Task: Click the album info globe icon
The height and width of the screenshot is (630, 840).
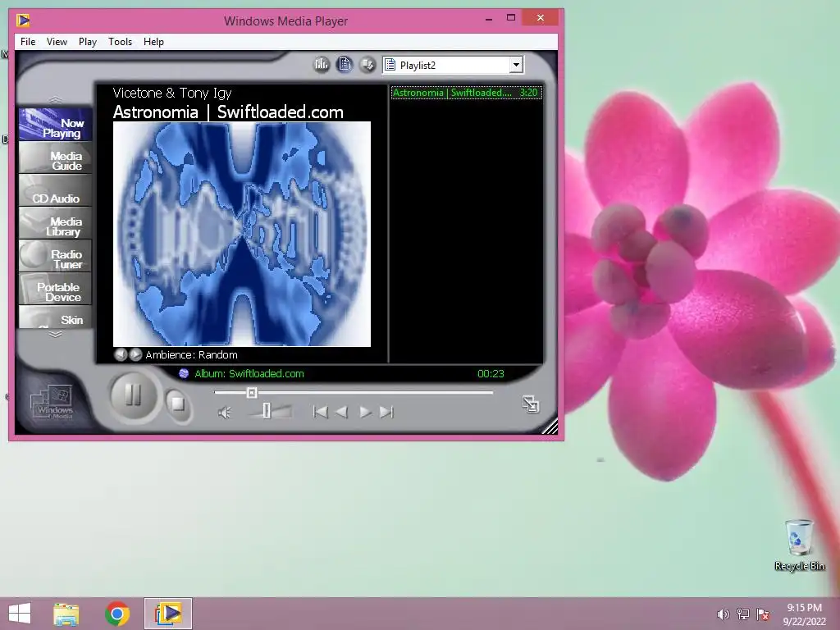Action: point(184,373)
